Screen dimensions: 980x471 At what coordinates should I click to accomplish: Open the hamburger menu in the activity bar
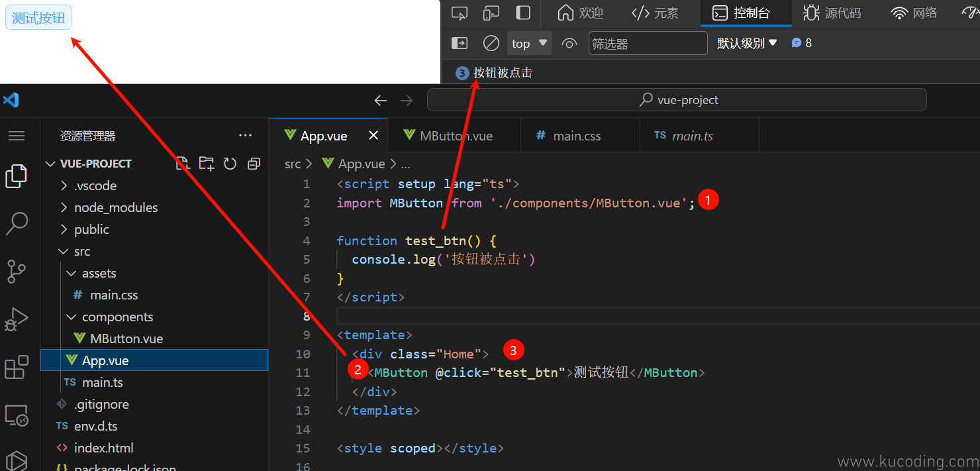(x=17, y=136)
